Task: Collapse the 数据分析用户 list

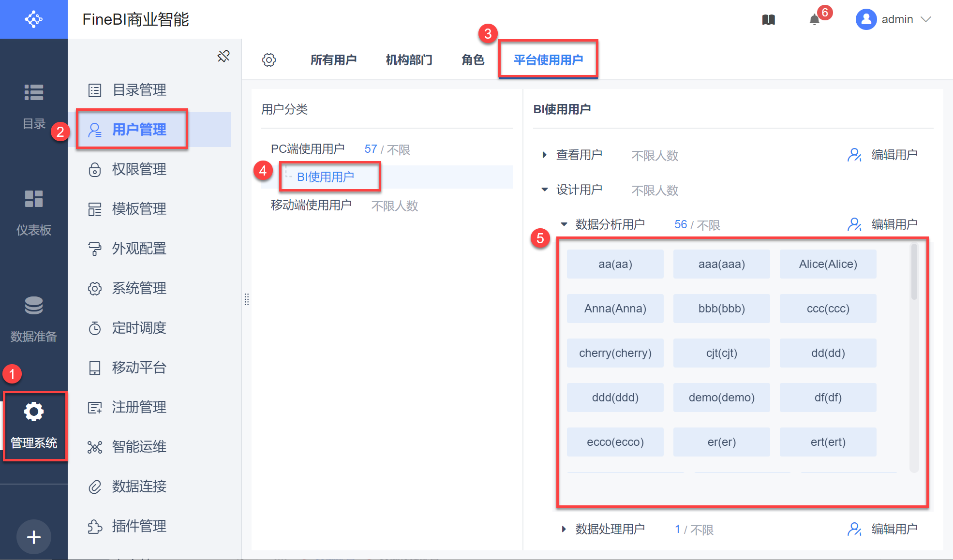Action: click(x=564, y=224)
